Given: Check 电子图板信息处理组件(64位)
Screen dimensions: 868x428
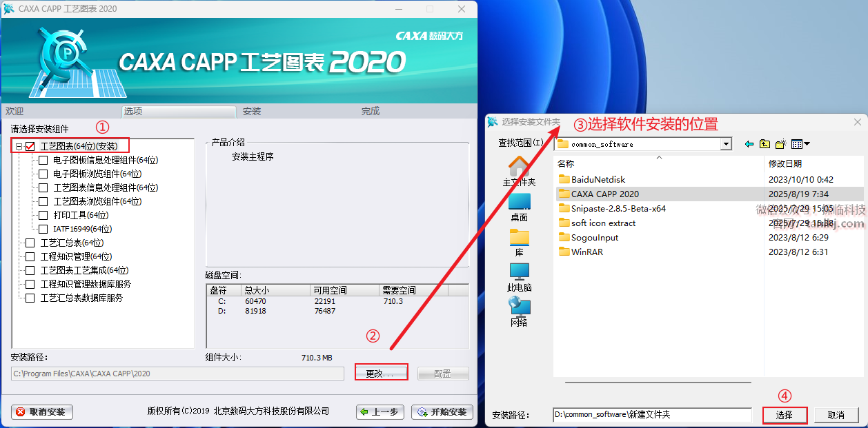Looking at the screenshot, I should tap(43, 160).
